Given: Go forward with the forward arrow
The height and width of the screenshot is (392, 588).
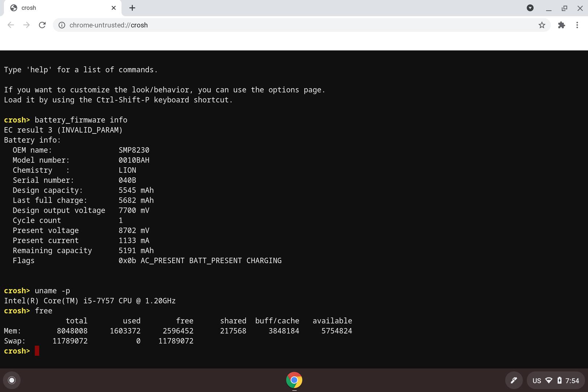Looking at the screenshot, I should [x=26, y=25].
